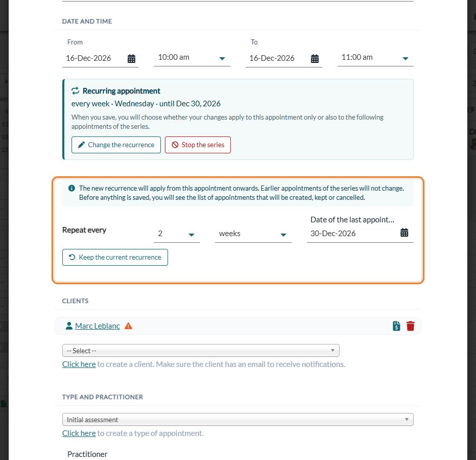Follow Click here link to create appointment type
The height and width of the screenshot is (460, 476).
[79, 433]
